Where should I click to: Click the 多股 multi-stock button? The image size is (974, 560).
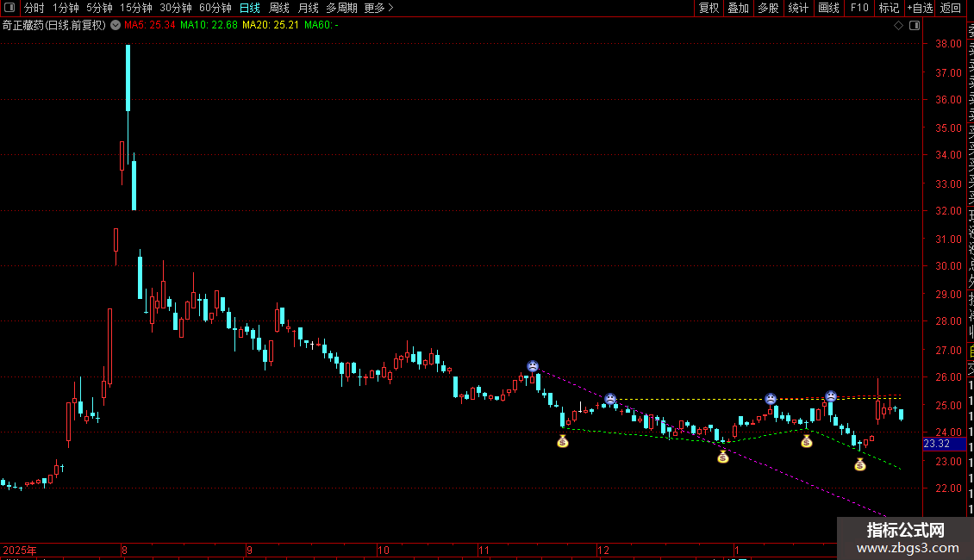768,8
